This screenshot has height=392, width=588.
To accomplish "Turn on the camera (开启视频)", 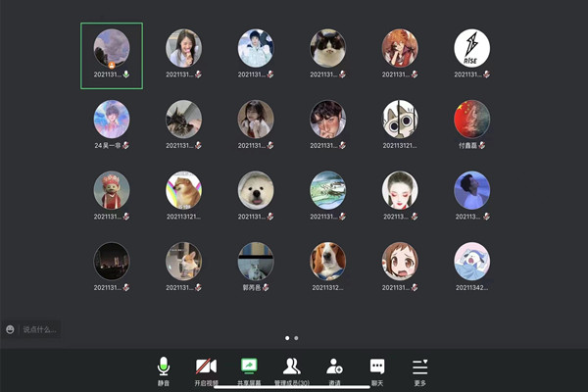I will (x=206, y=369).
